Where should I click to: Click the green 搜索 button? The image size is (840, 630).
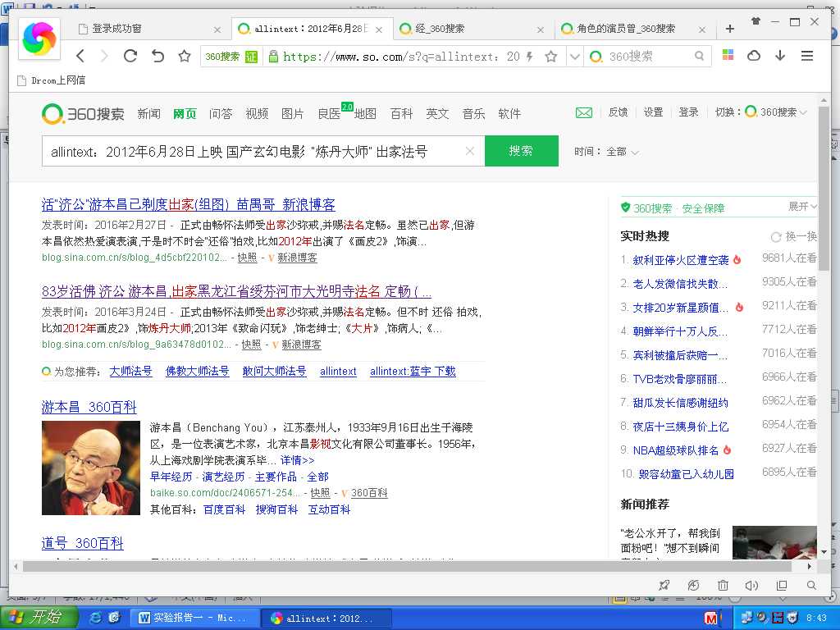point(521,151)
